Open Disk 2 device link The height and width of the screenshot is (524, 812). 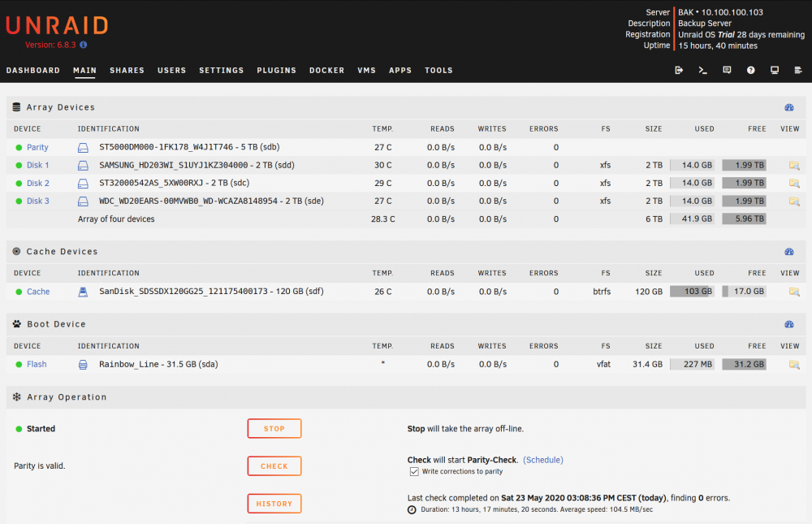(x=38, y=183)
